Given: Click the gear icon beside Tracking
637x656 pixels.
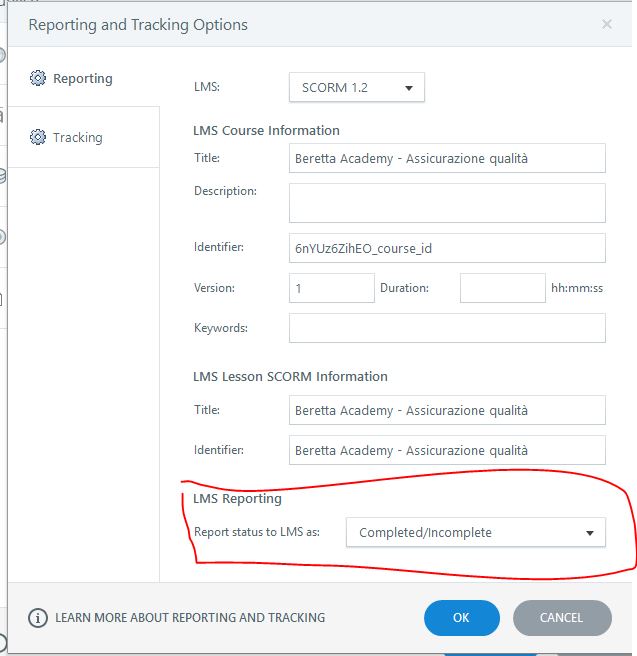Looking at the screenshot, I should pyautogui.click(x=38, y=137).
